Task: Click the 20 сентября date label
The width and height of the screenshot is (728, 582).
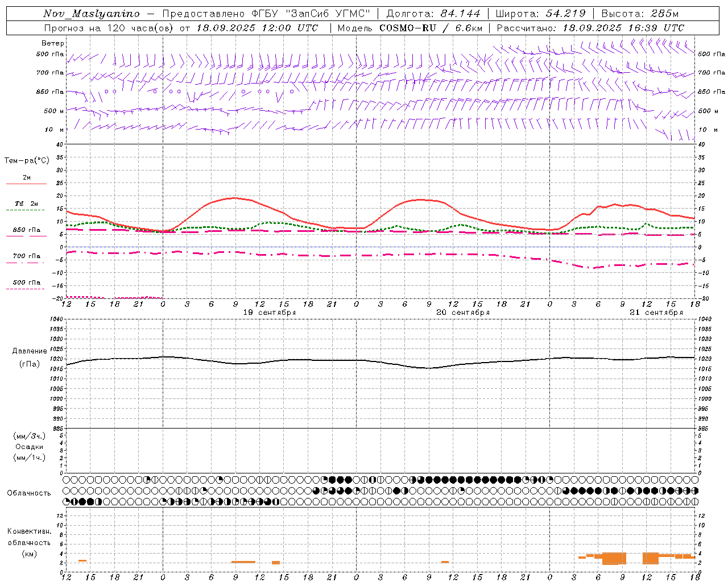Action: (x=463, y=313)
